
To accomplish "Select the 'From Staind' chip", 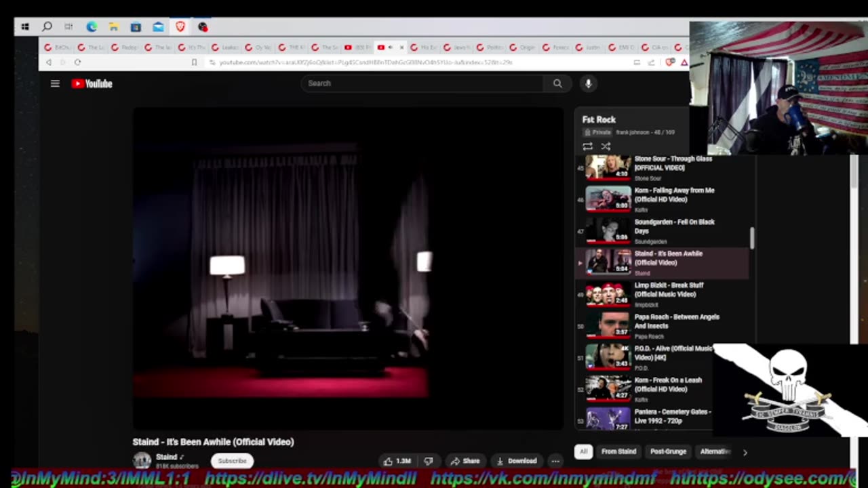I will pos(618,451).
